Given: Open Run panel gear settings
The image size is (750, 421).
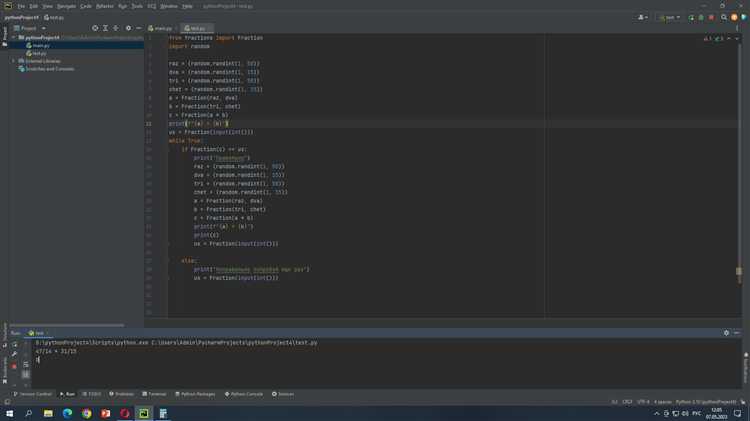Looking at the screenshot, I should tap(726, 332).
